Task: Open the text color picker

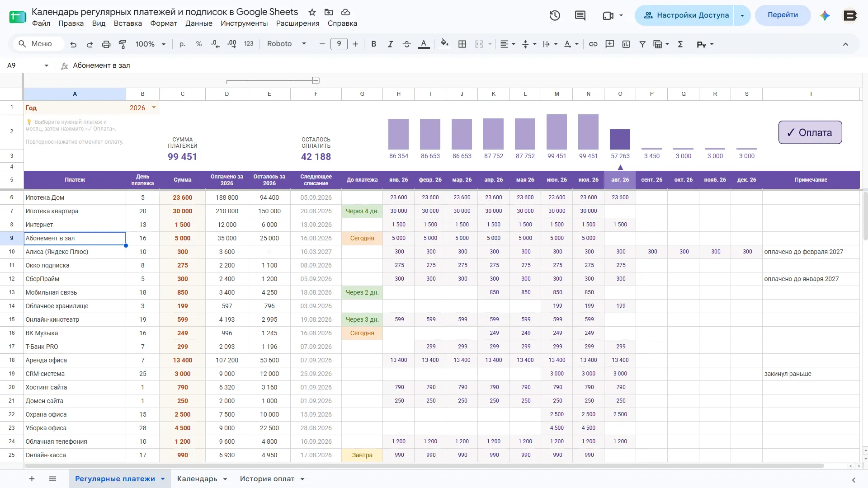Action: click(x=424, y=44)
